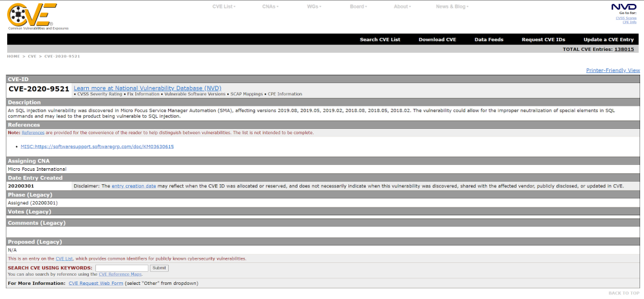This screenshot has height=299, width=644.
Task: Open Learn more at National Vulnerability Database
Action: 147,88
